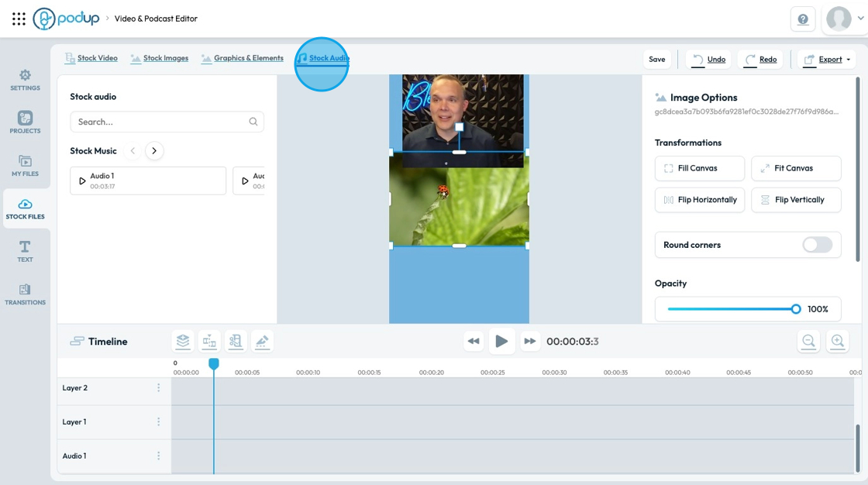Switch to the Stock Audio tab
Screen dimensions: 868x485
tap(322, 58)
